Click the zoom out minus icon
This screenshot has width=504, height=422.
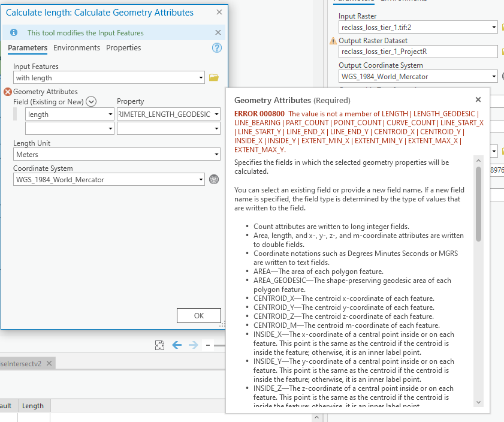click(207, 345)
